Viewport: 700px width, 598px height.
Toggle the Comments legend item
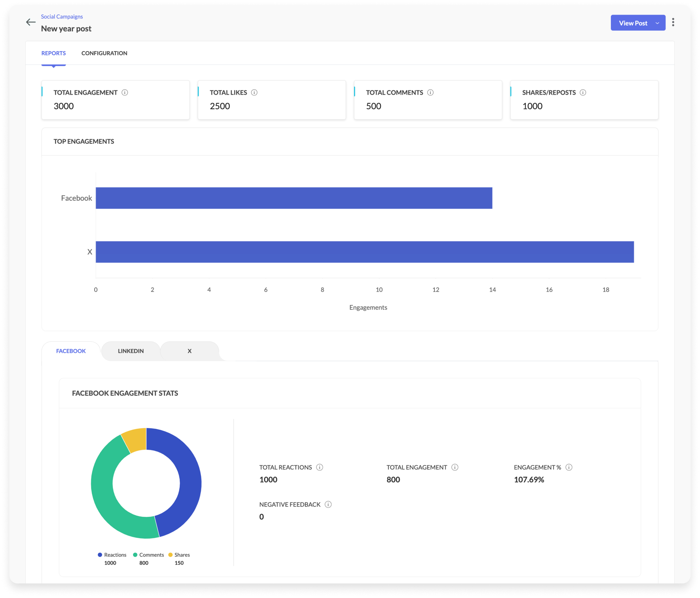tap(148, 555)
